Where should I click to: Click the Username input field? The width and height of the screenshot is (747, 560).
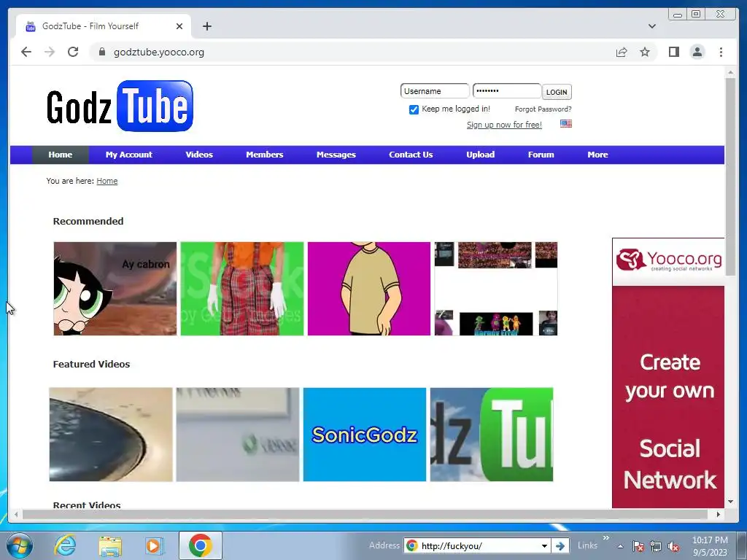pyautogui.click(x=435, y=91)
